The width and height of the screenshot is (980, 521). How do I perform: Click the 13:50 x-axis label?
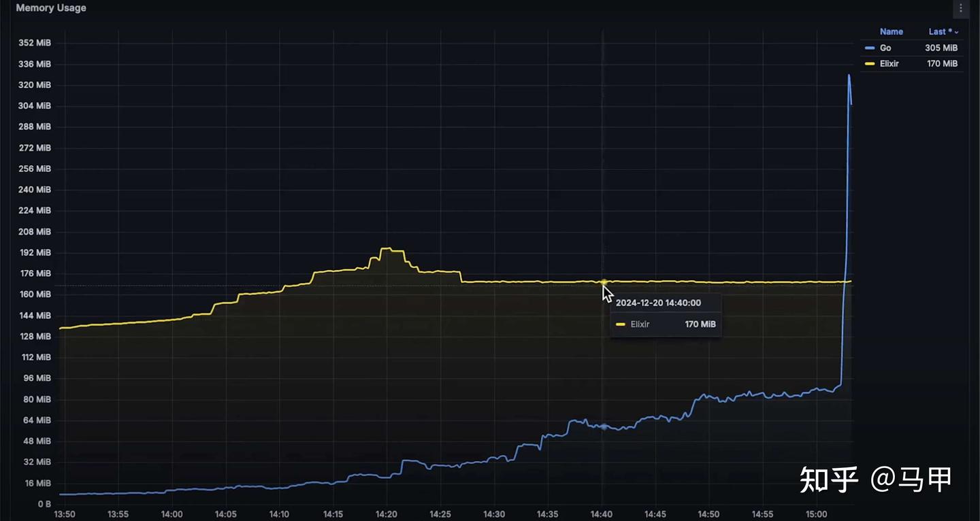64,515
